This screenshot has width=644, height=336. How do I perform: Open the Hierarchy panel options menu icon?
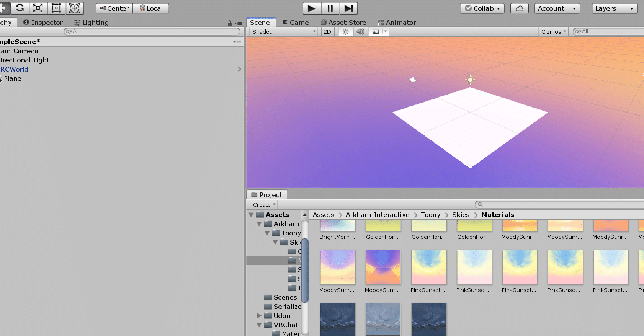coord(239,23)
